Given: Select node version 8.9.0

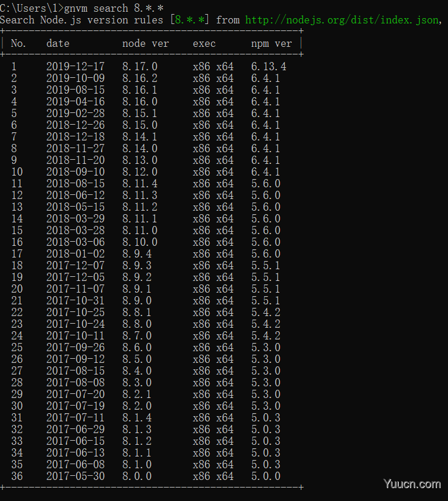Looking at the screenshot, I should (x=137, y=301).
